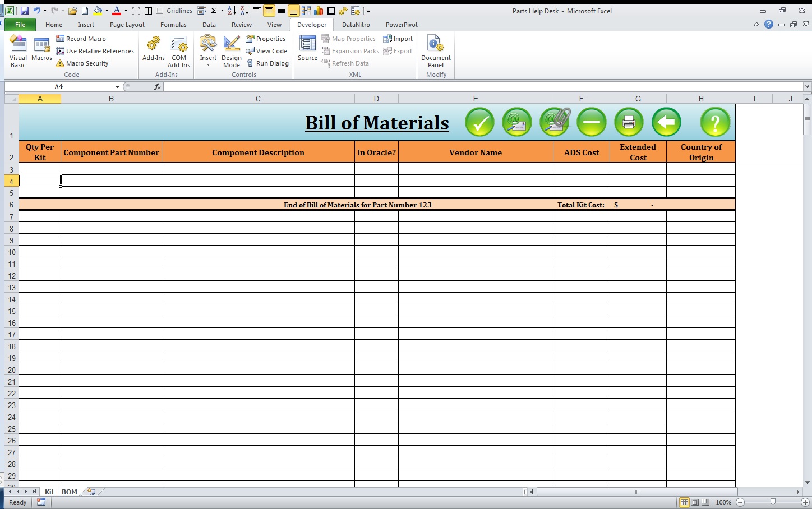This screenshot has height=509, width=812.
Task: Toggle center alignment in quick access toolbar
Action: [x=269, y=11]
